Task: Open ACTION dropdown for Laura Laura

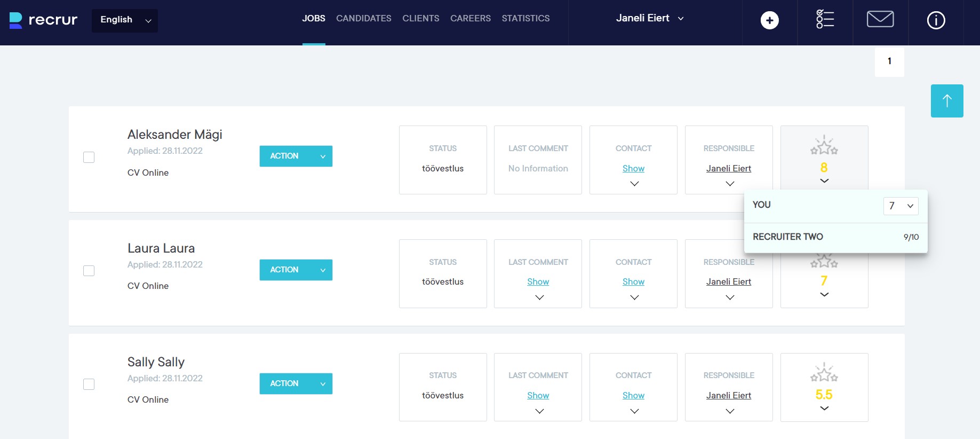Action: click(296, 270)
